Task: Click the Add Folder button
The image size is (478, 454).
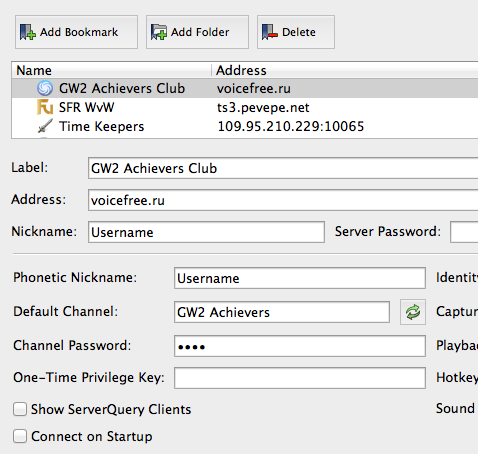Action: (197, 32)
